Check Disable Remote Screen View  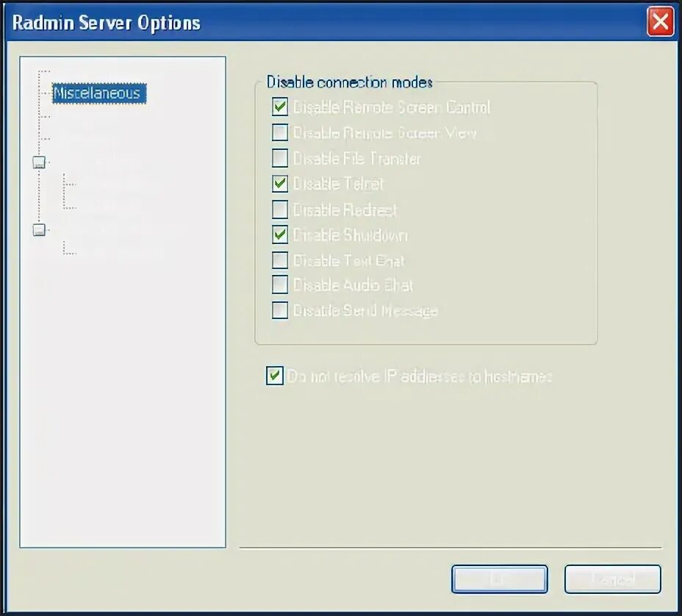click(x=280, y=132)
